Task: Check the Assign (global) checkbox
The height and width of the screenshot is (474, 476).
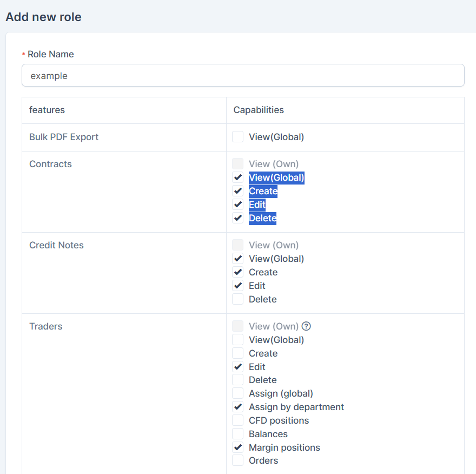Action: coord(238,393)
